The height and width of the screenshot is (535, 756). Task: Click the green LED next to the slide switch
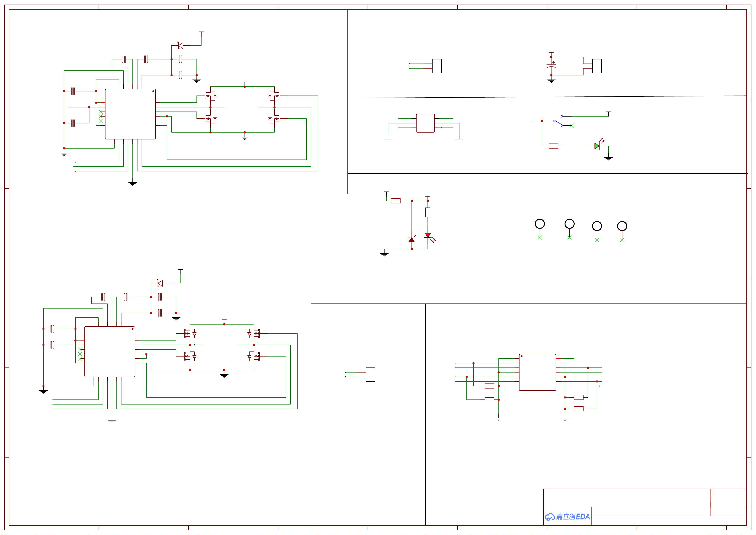coord(597,146)
